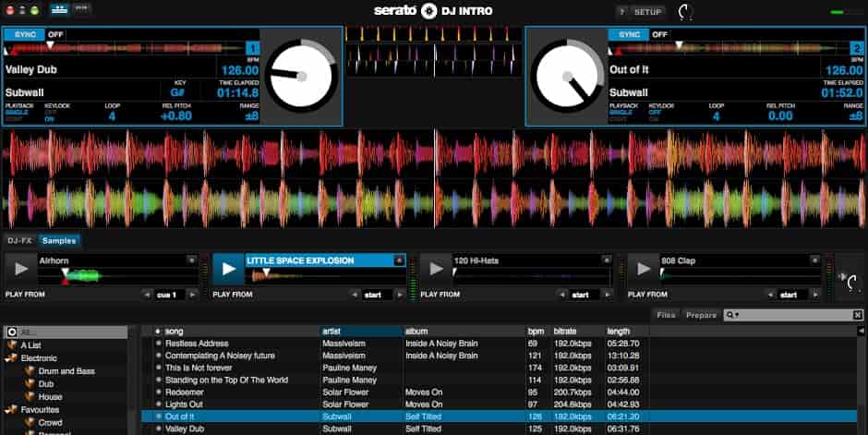Switch to the DJ-FX tab

coord(19,241)
